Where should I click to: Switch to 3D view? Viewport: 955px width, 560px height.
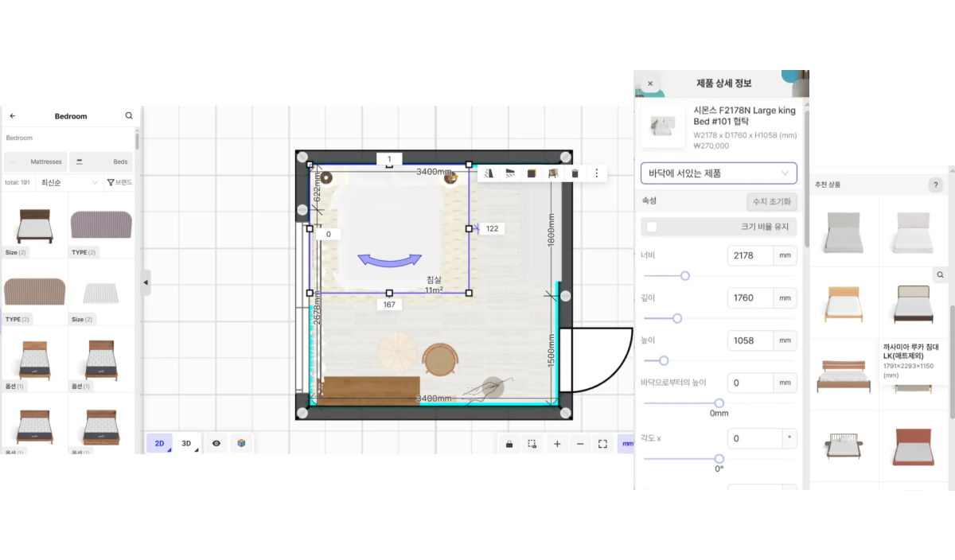[187, 443]
